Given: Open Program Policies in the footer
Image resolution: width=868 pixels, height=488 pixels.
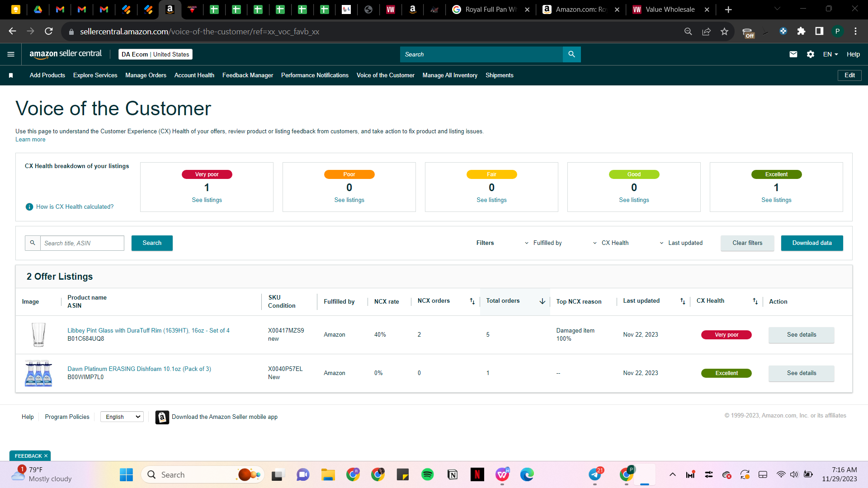Looking at the screenshot, I should click(x=67, y=417).
